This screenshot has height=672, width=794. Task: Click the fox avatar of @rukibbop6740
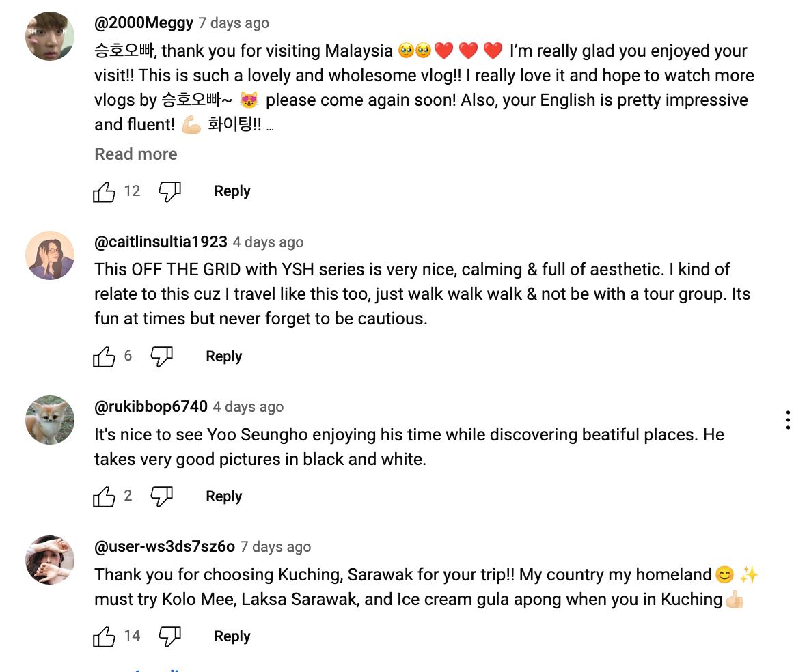pyautogui.click(x=50, y=420)
